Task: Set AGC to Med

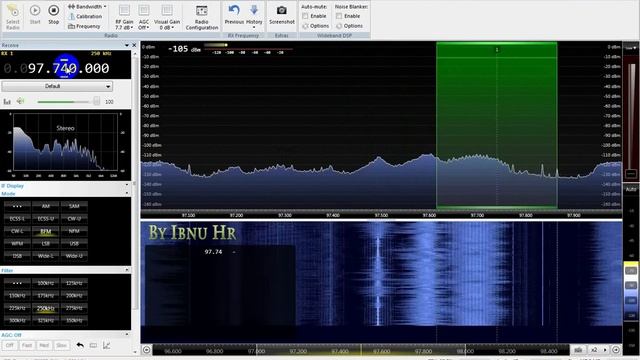Action: (44, 345)
